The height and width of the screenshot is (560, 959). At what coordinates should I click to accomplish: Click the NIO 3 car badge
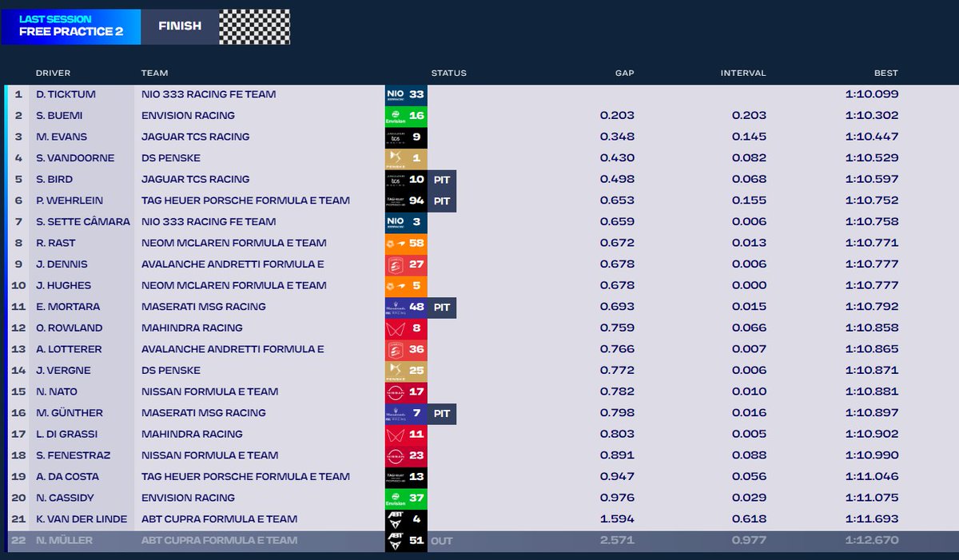[x=406, y=221]
